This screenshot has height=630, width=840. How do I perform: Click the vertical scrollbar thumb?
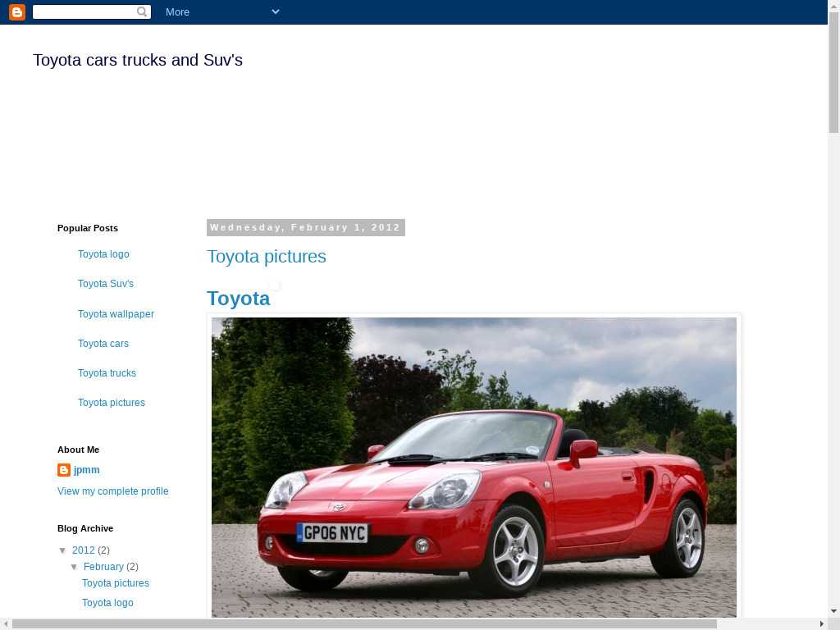[x=833, y=72]
